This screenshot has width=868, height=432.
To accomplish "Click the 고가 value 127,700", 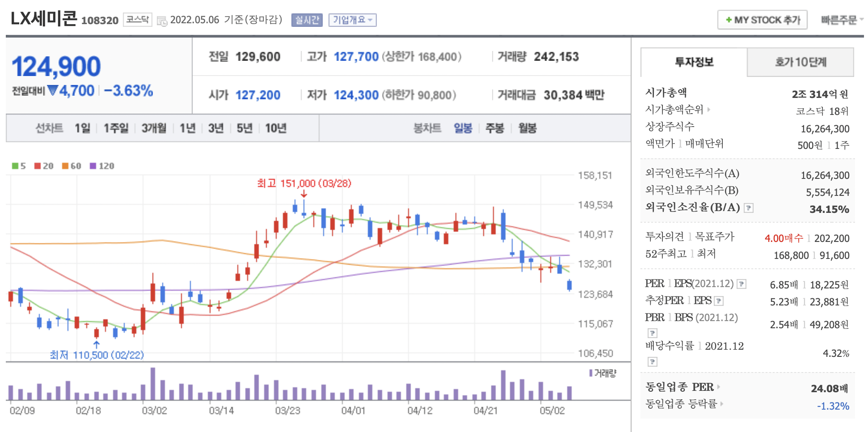I will tap(356, 57).
